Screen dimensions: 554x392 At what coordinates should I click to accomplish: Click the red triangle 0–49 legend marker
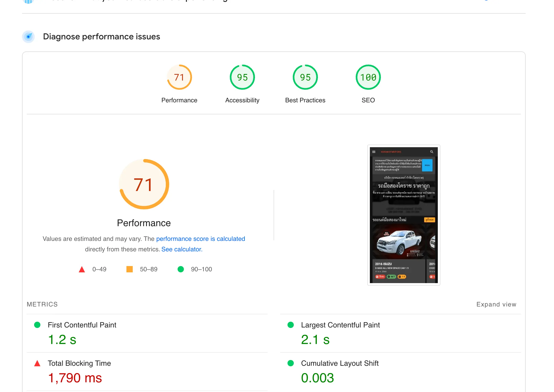click(x=82, y=269)
